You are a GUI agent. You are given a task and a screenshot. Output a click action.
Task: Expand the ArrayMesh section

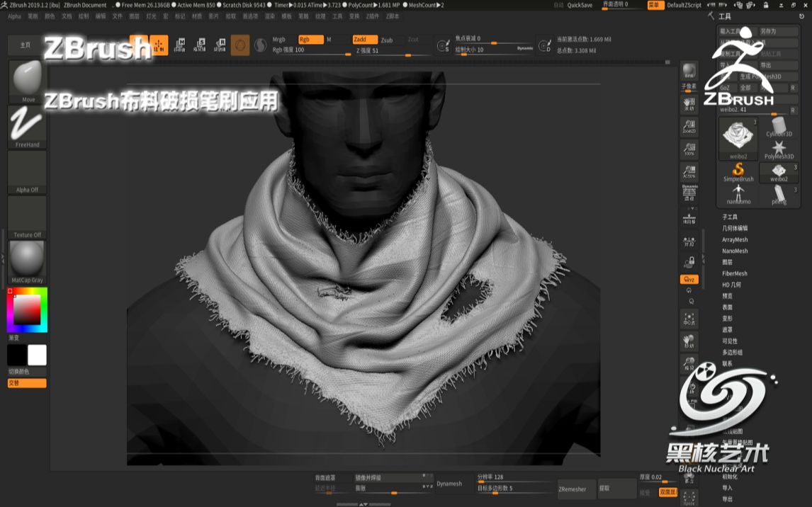click(x=735, y=239)
